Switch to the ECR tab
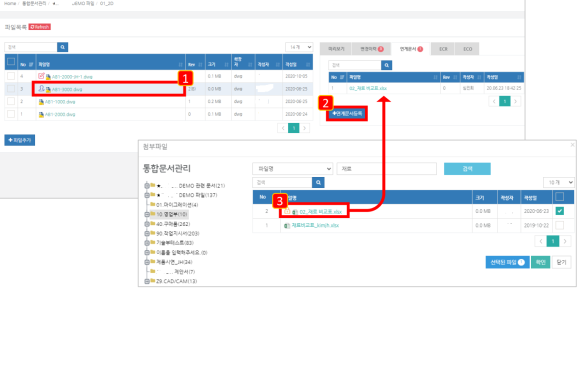 tap(443, 49)
